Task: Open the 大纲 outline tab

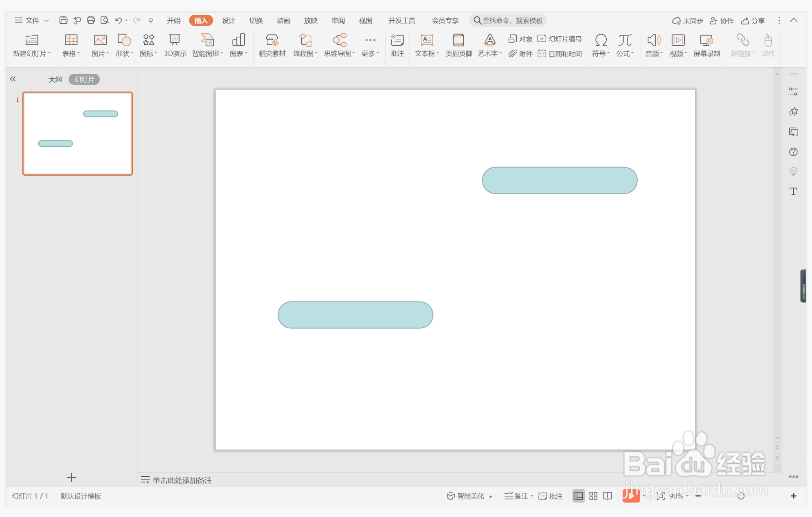Action: click(x=55, y=79)
